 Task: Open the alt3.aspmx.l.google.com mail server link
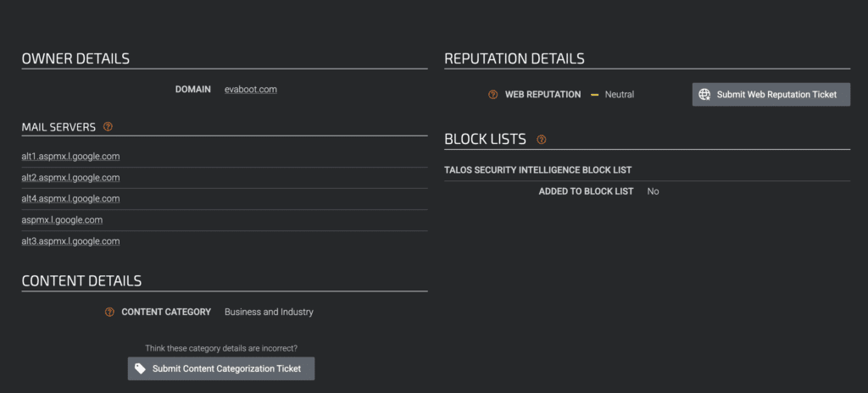(x=71, y=241)
